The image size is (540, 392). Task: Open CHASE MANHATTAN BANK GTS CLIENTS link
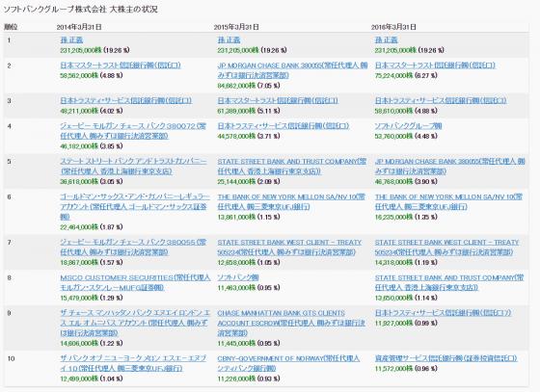tap(291, 323)
